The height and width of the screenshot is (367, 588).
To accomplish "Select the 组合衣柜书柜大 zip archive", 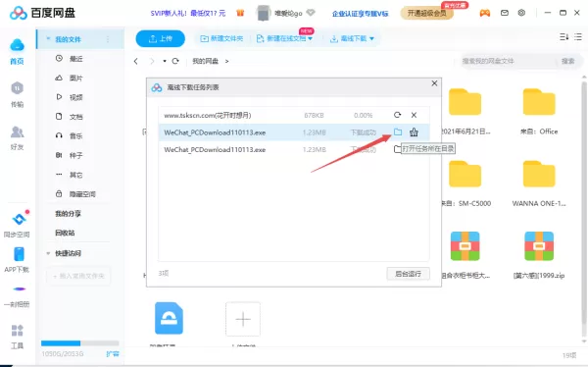I will point(465,255).
